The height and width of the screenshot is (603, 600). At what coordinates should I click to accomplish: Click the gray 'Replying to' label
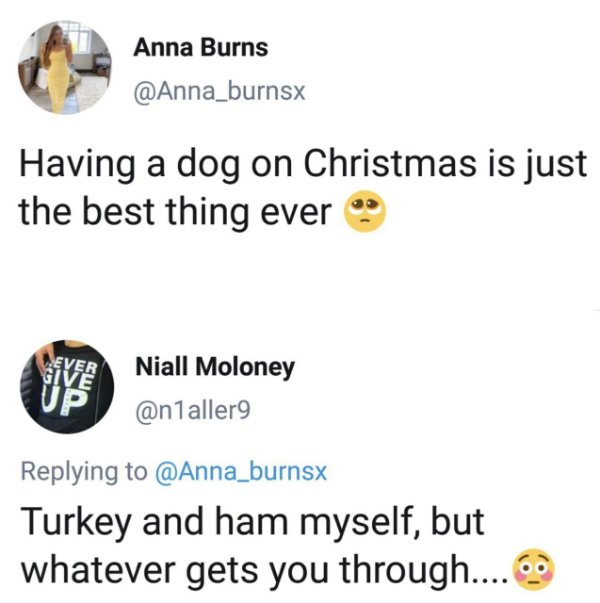pyautogui.click(x=82, y=471)
